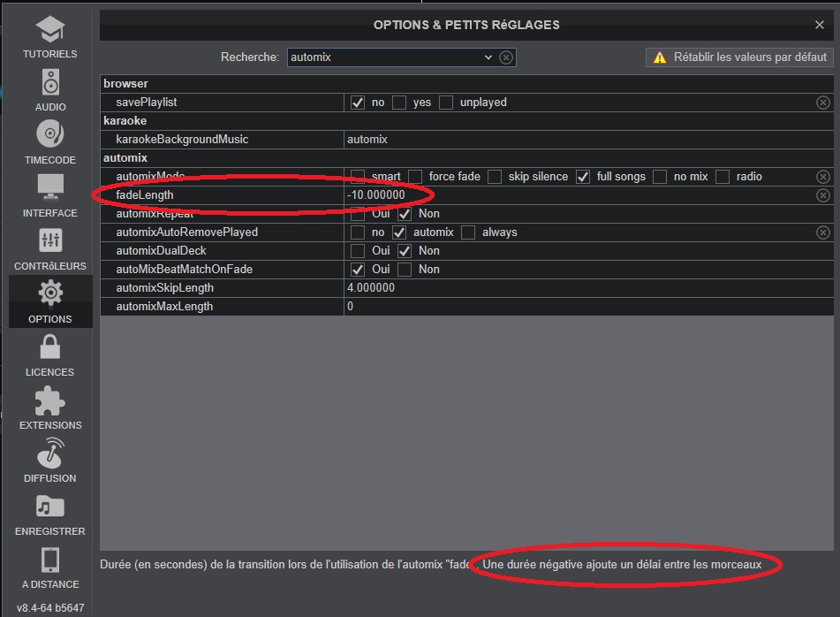Viewport: 840px width, 617px height.
Task: Click the automixSkipLength value field
Action: point(574,288)
